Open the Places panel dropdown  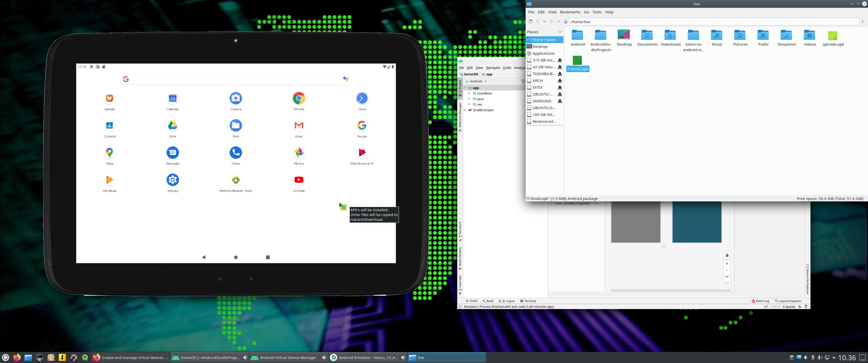[x=560, y=32]
